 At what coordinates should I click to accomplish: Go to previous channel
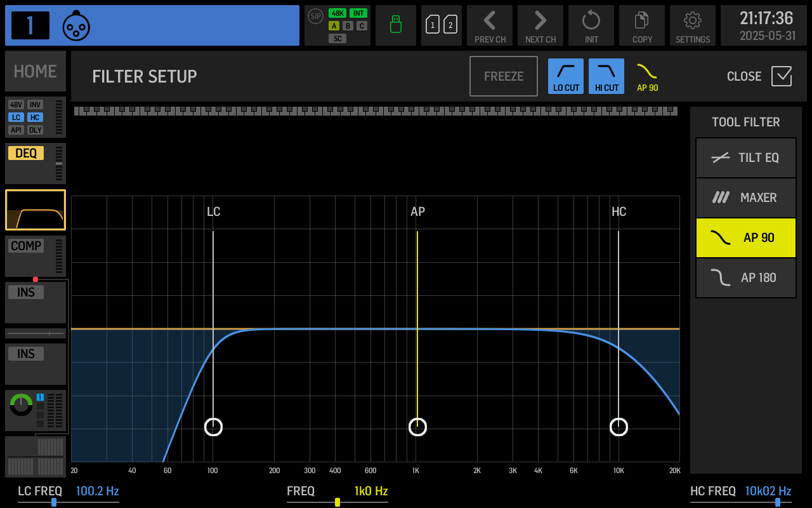pos(490,25)
